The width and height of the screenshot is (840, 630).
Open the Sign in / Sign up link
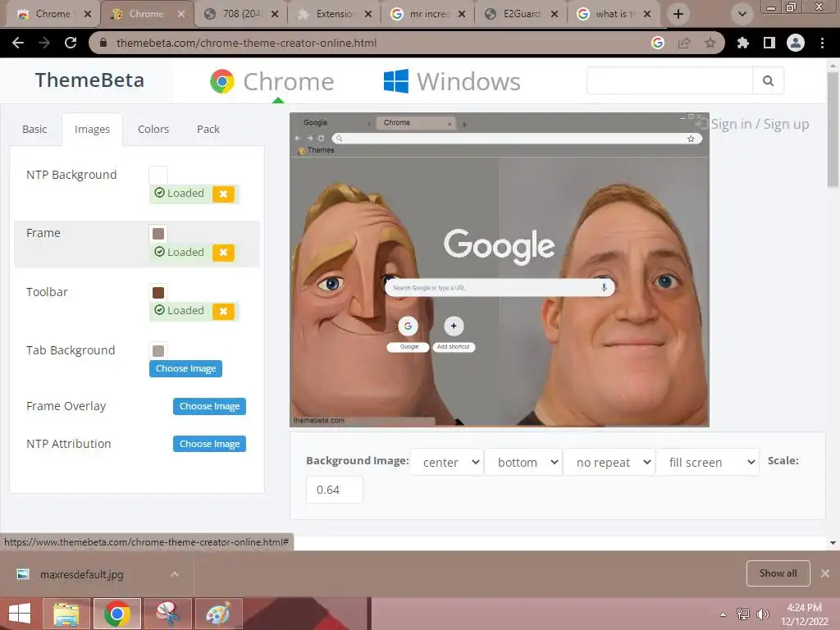pos(760,125)
